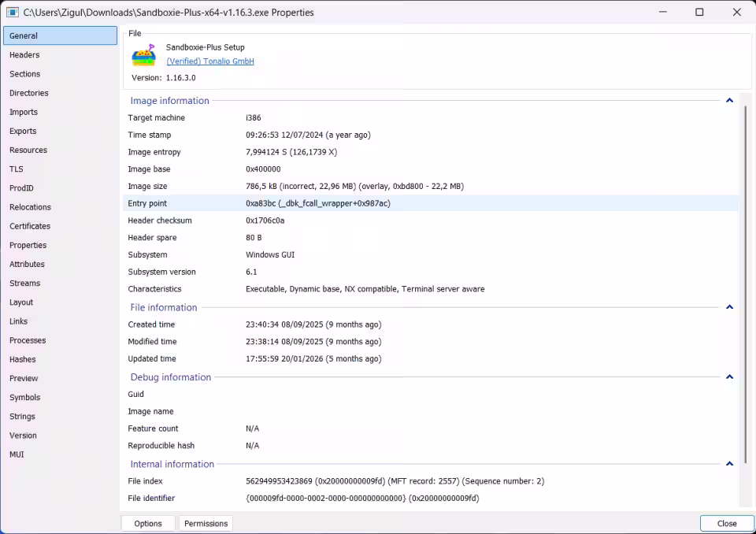The width and height of the screenshot is (756, 534).
Task: Open the Permissions button
Action: 206,524
